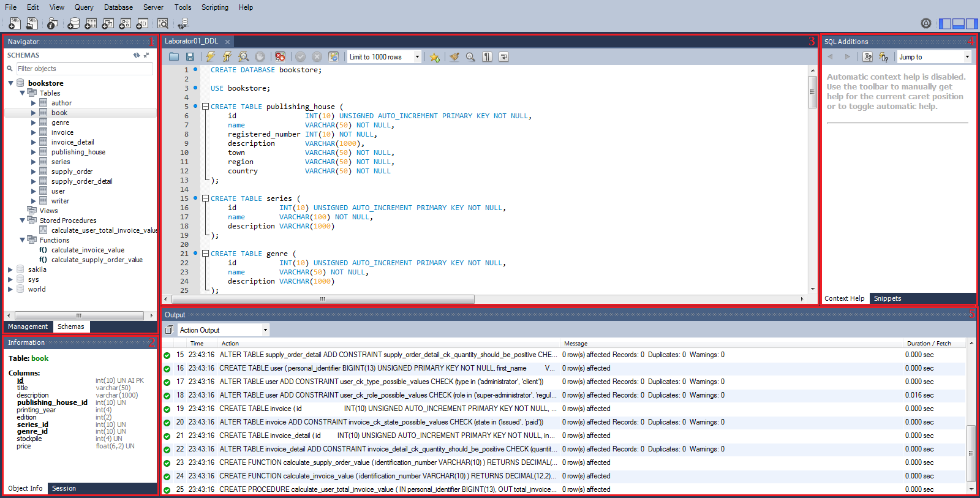Create a new view in active schema

coord(108,24)
